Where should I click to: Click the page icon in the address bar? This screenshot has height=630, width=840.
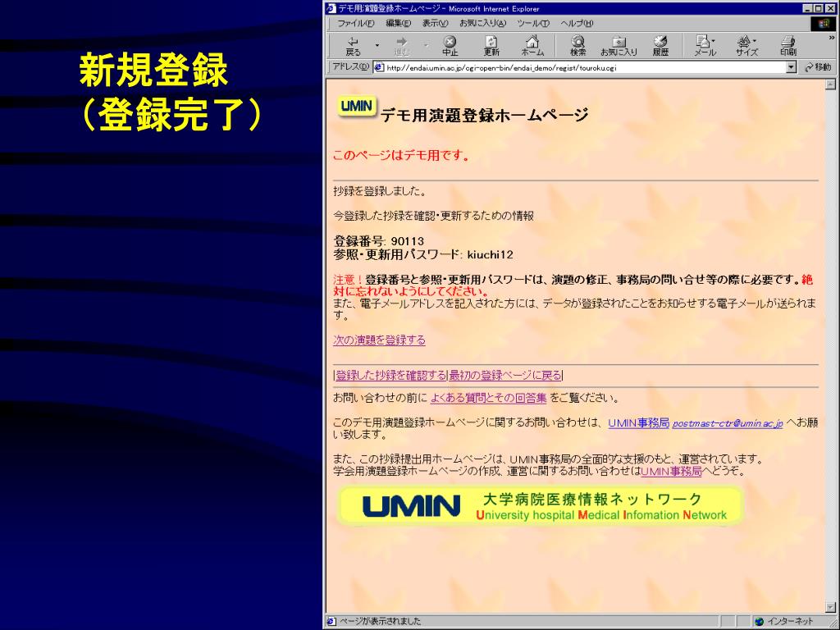tap(379, 67)
